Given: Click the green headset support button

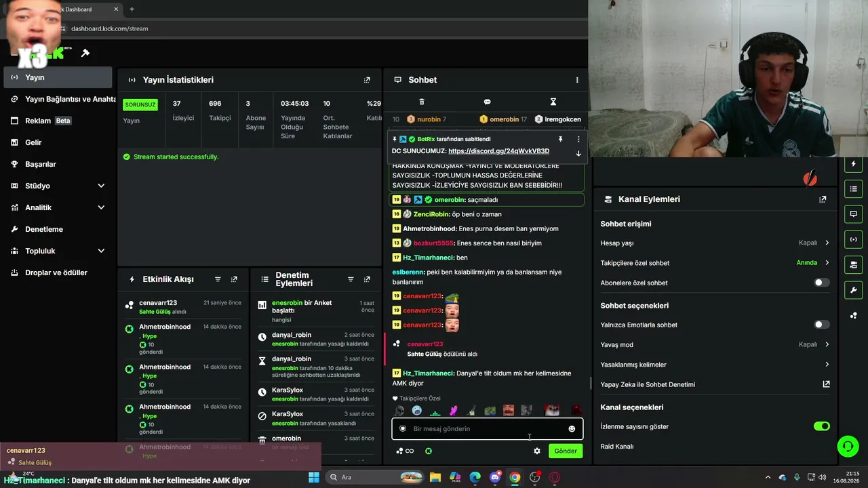Looking at the screenshot, I should coord(848,446).
